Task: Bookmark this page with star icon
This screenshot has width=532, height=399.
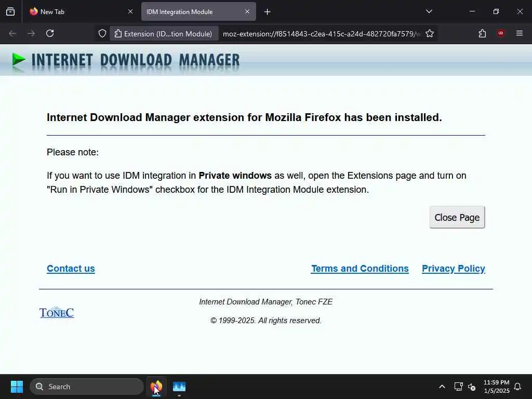Action: pyautogui.click(x=430, y=34)
